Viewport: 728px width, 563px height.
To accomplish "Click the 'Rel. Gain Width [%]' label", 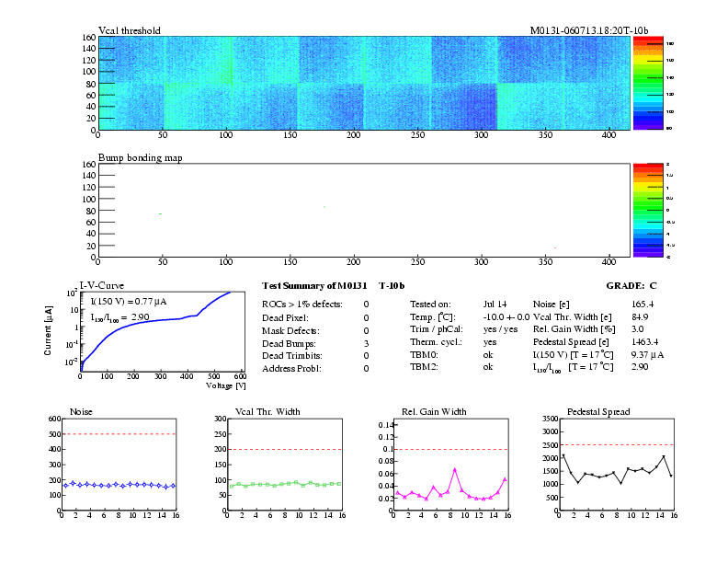I will pos(574,329).
